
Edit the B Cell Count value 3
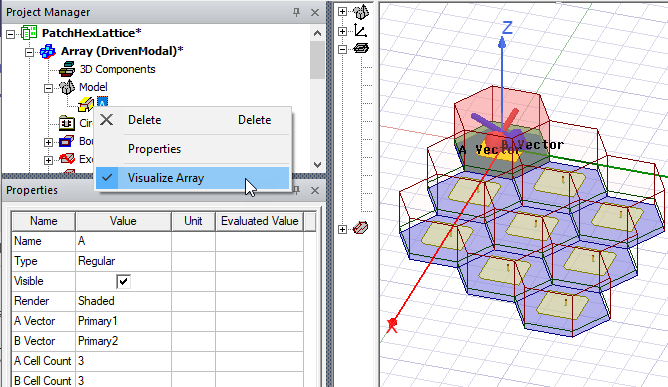click(123, 381)
